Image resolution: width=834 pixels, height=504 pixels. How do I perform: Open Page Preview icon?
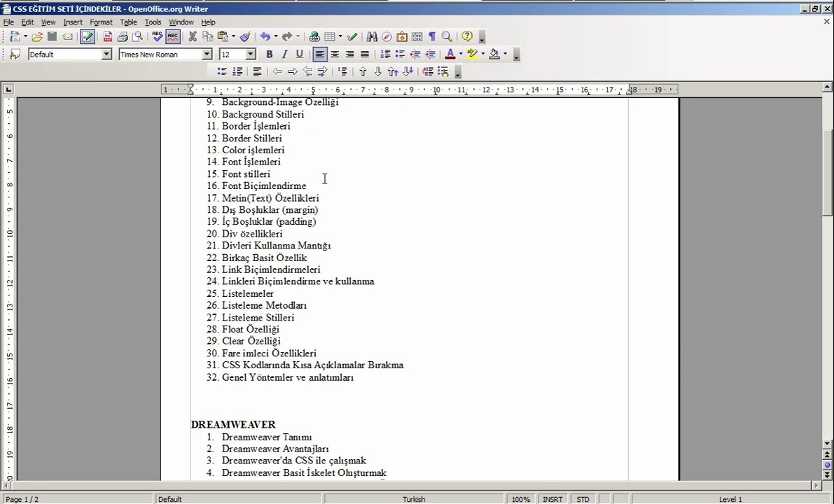(138, 36)
